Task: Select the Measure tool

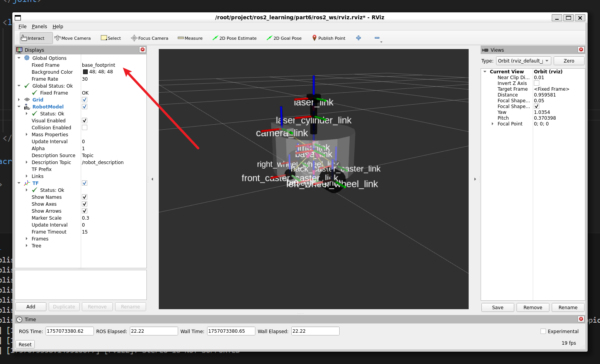Action: 190,38
